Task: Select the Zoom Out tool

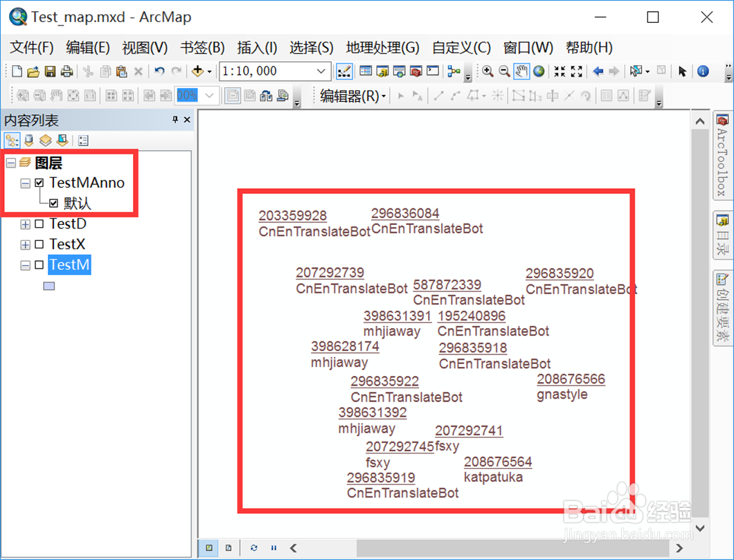Action: (504, 71)
